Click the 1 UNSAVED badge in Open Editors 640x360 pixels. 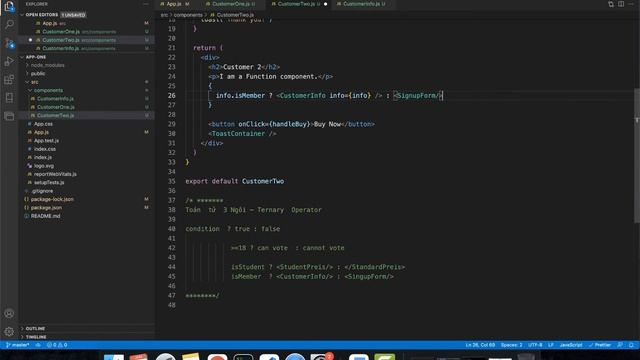[x=73, y=15]
